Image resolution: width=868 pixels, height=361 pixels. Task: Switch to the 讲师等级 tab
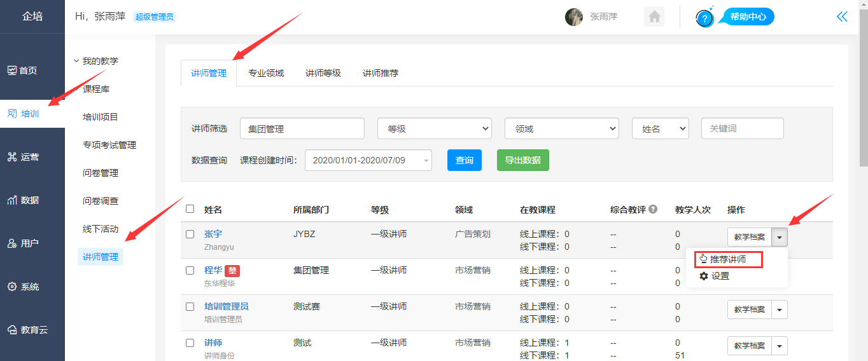pos(323,73)
